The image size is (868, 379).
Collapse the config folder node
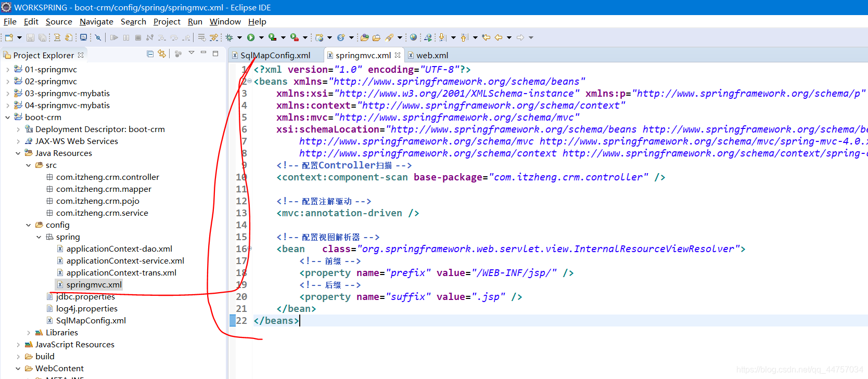pyautogui.click(x=29, y=225)
